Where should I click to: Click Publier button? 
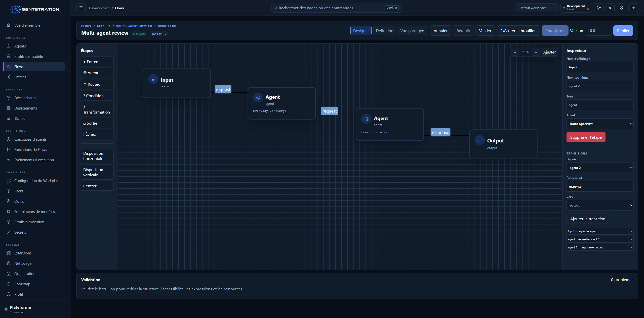[623, 31]
